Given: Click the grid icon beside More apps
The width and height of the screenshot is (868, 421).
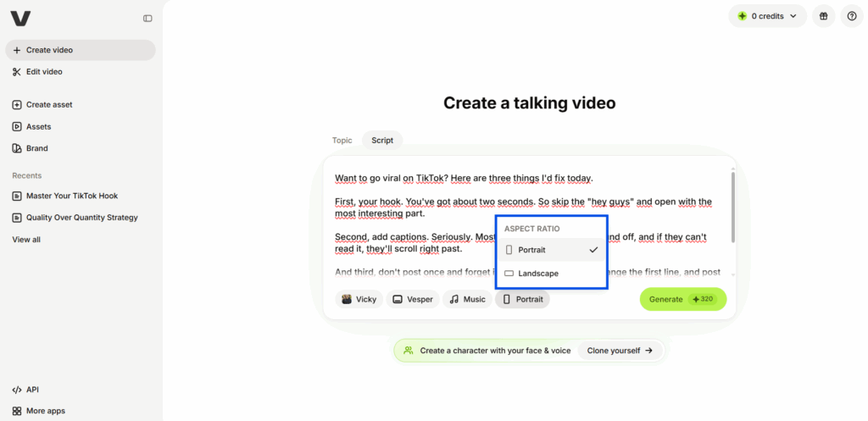Looking at the screenshot, I should (x=17, y=411).
